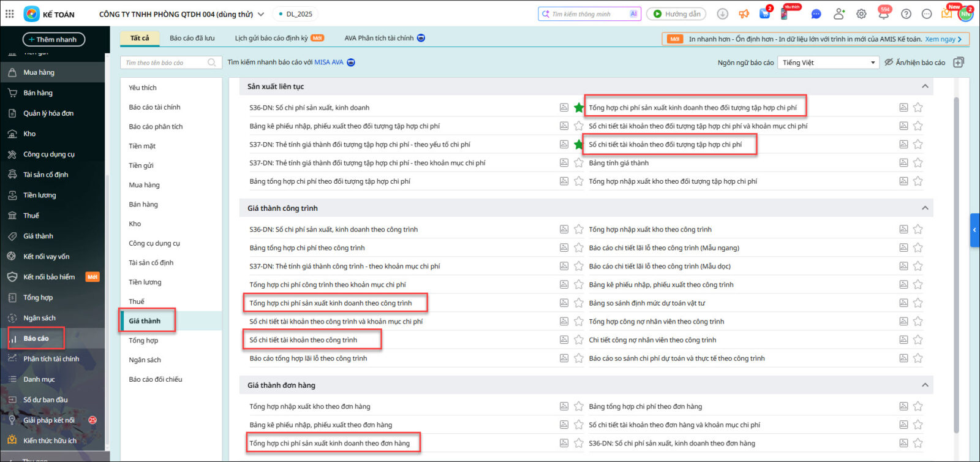Open the help question mark icon

point(906,14)
